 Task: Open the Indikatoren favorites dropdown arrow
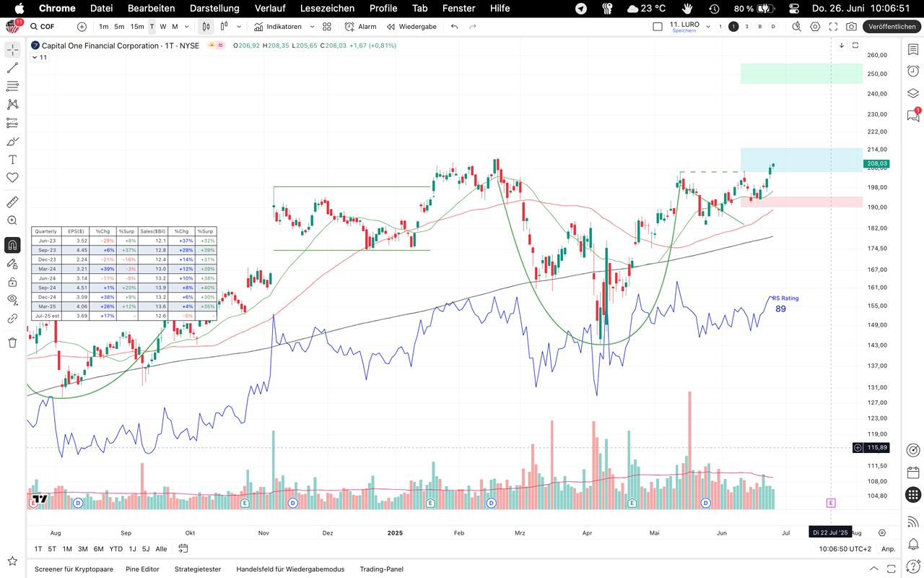(312, 27)
